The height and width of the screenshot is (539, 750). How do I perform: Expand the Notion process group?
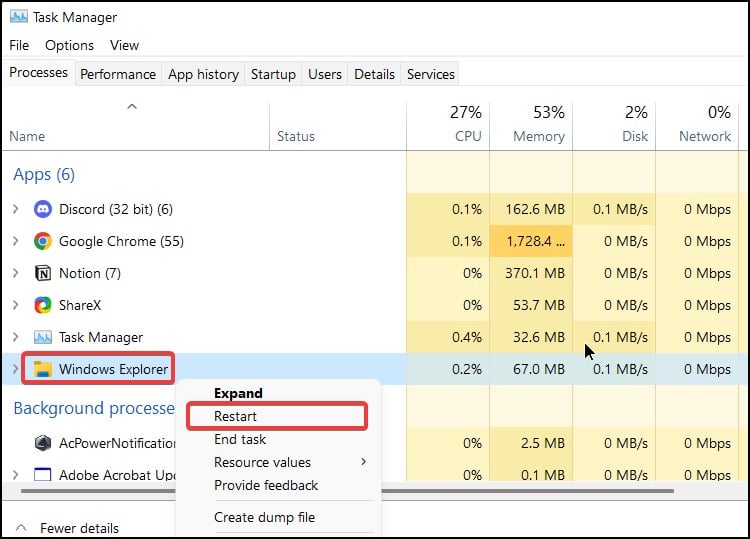coord(15,273)
